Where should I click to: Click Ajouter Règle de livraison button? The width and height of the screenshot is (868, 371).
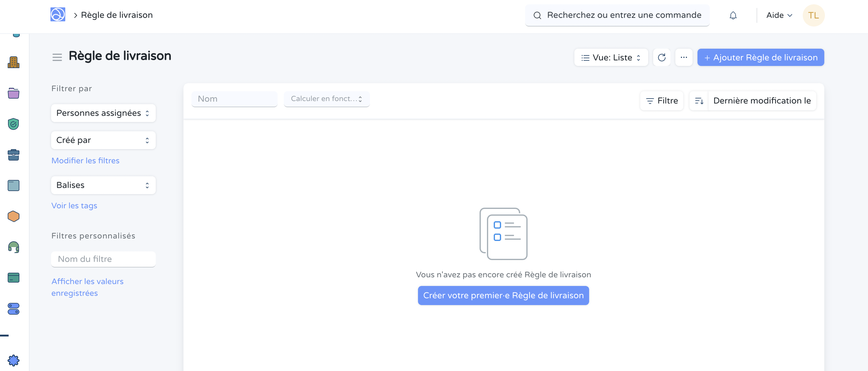761,58
